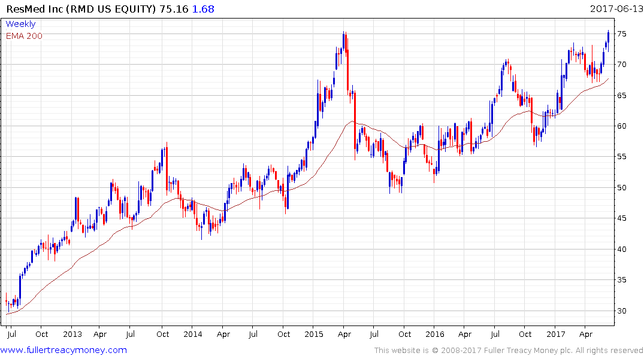Viewport: 644px width, 359px height.
Task: Select the price value 75.16
Action: click(x=174, y=9)
